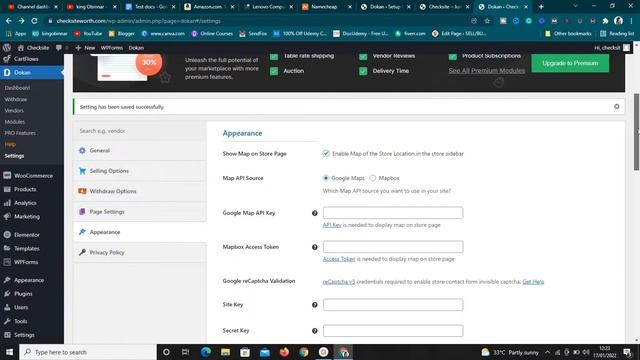Open Other bookmarks folder
The image size is (640, 360).
click(x=568, y=33)
